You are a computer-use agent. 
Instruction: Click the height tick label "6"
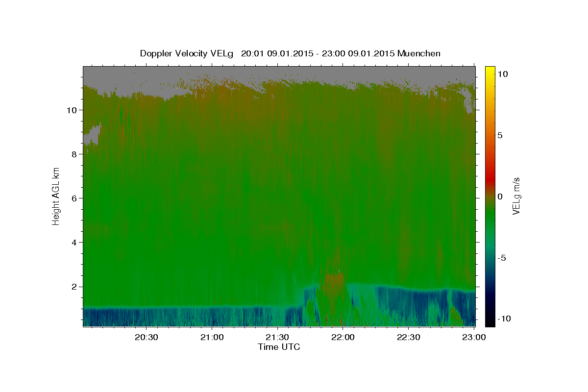(73, 198)
